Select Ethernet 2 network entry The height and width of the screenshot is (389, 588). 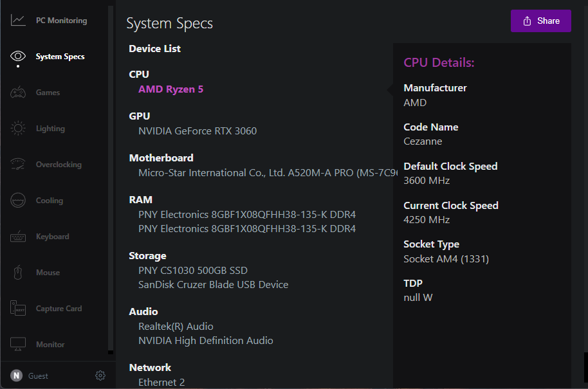point(161,383)
